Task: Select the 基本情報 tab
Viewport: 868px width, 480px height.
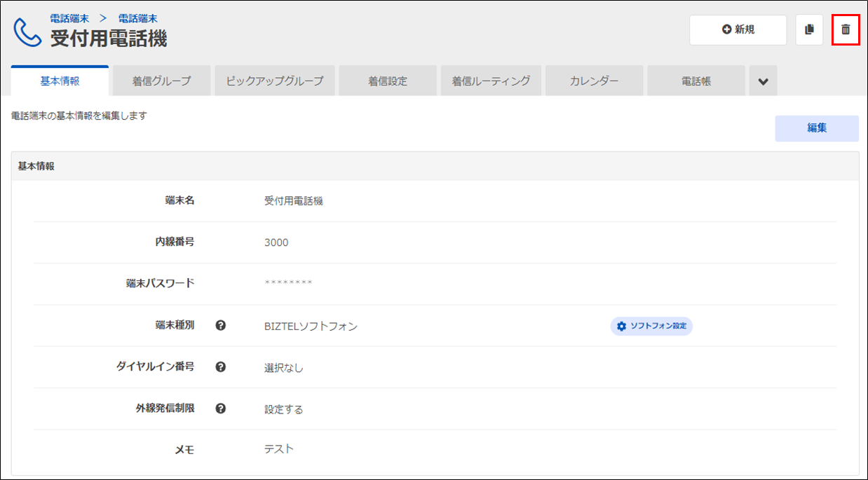Action: click(x=60, y=81)
